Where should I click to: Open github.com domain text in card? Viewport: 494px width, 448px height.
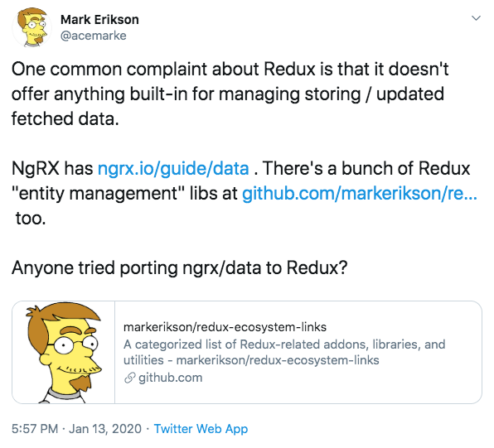coord(171,378)
